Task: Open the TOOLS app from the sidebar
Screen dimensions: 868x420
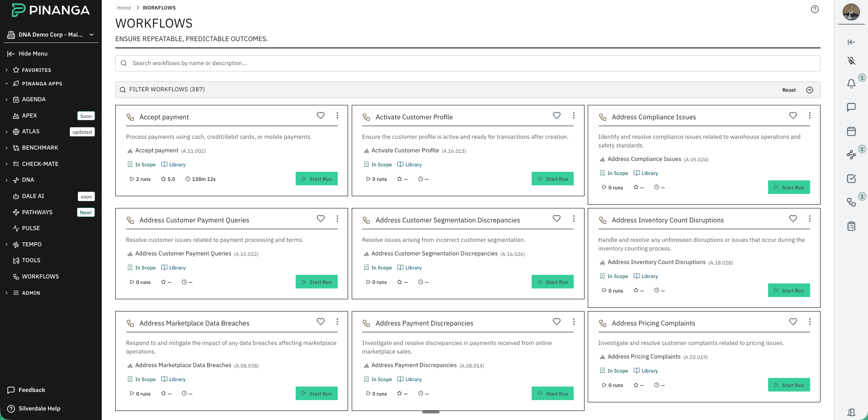Action: (31, 260)
